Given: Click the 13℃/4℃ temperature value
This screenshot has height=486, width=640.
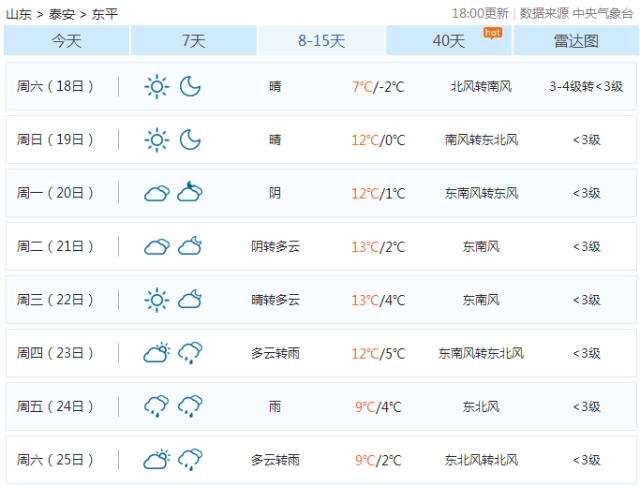Looking at the screenshot, I should tap(378, 300).
